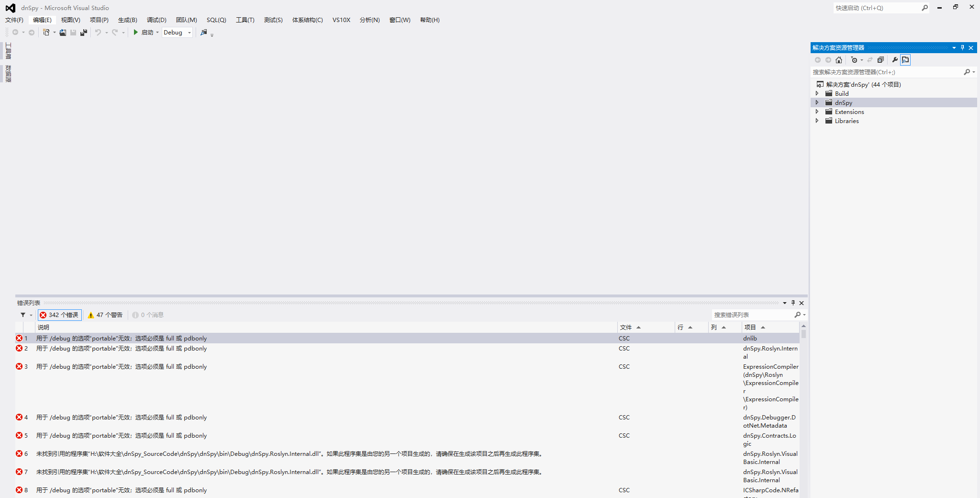Open the 视图(V) menu
The height and width of the screenshot is (498, 980).
(71, 20)
